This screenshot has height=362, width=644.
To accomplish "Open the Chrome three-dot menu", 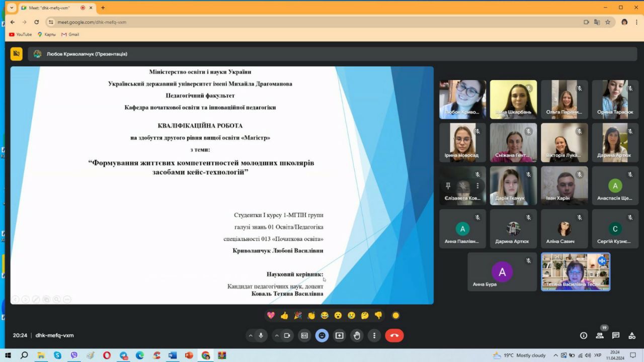I will point(636,22).
